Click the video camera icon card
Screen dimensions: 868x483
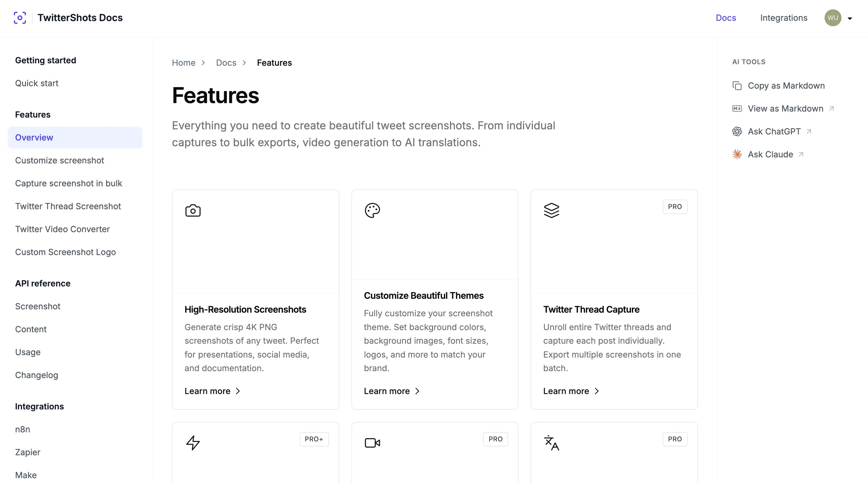tap(372, 443)
